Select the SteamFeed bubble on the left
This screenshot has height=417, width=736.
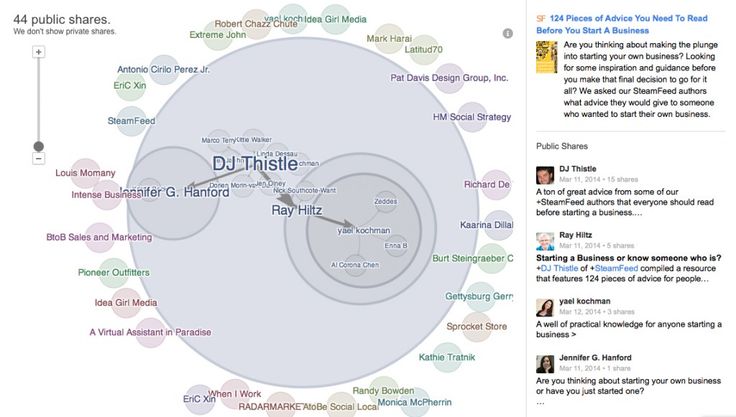point(131,121)
